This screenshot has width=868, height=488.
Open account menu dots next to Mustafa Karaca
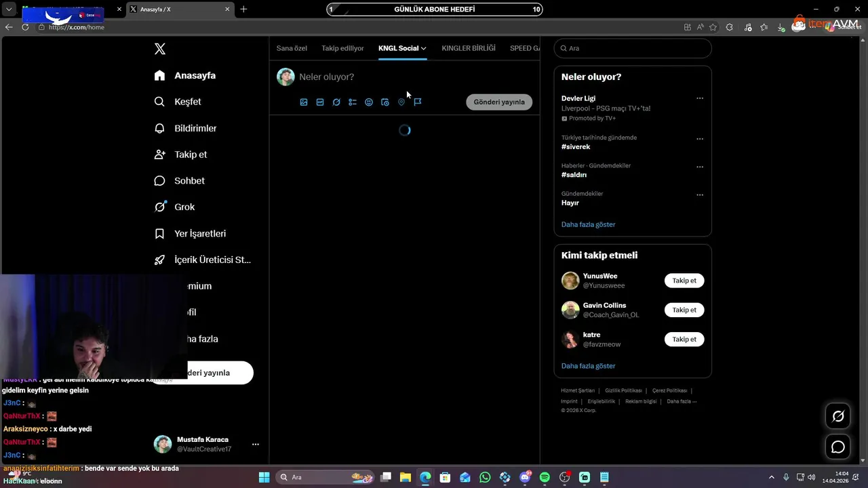point(256,445)
